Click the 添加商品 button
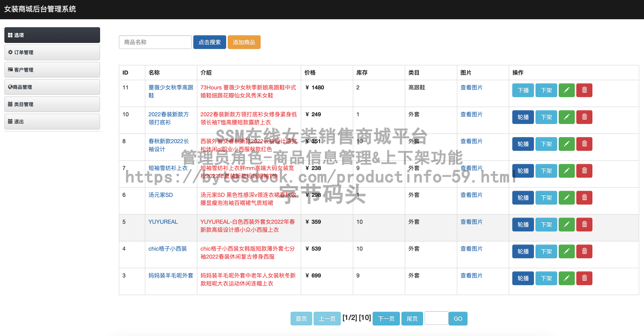644x336 pixels. coord(244,42)
